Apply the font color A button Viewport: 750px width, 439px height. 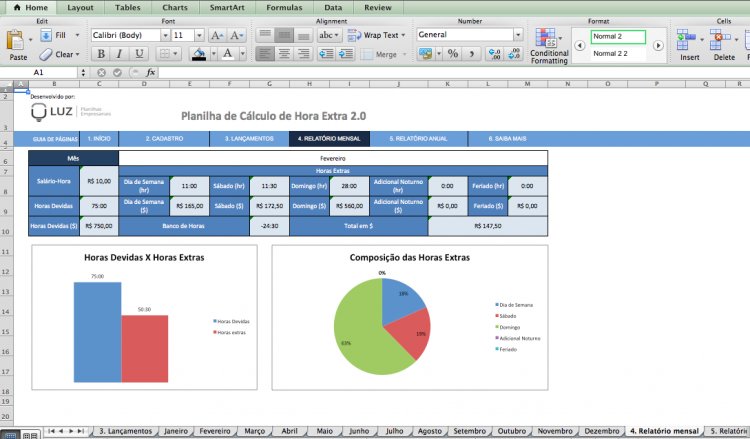pos(228,54)
